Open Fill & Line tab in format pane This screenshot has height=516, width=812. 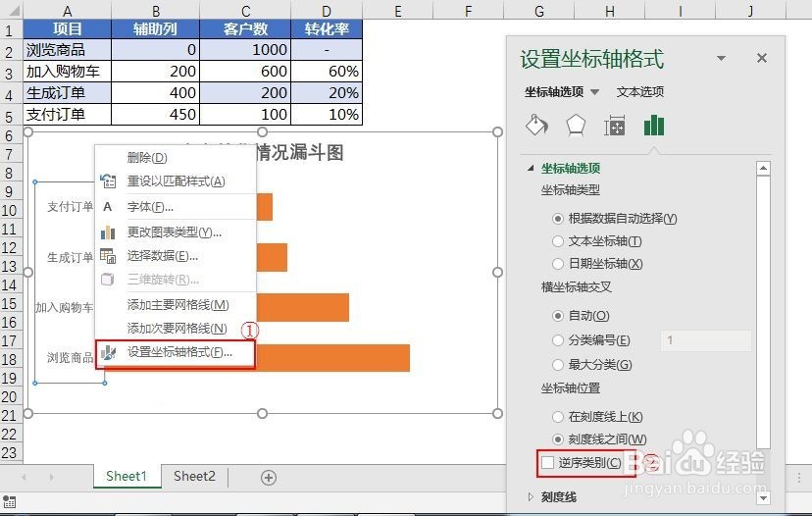coord(536,126)
